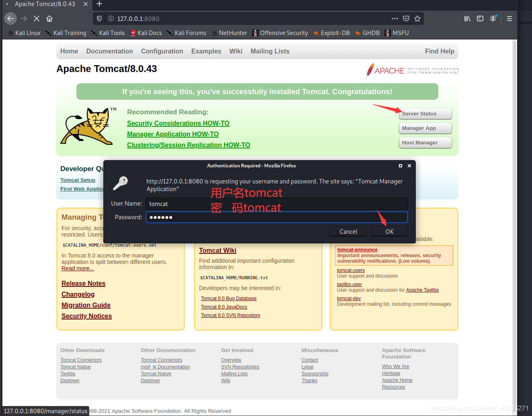Open Firefox account avatar icon
532x416 pixels.
pos(493,19)
